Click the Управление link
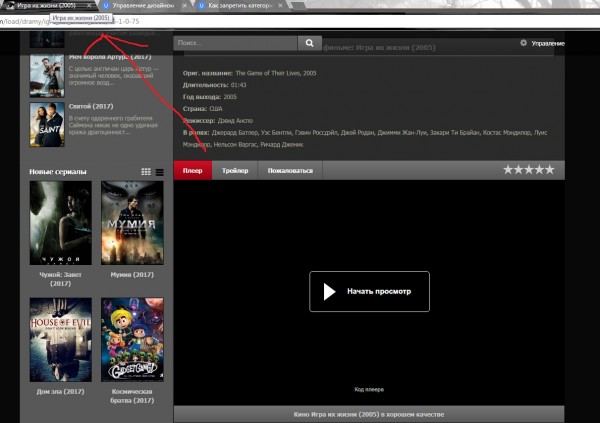This screenshot has height=423, width=600. (548, 43)
